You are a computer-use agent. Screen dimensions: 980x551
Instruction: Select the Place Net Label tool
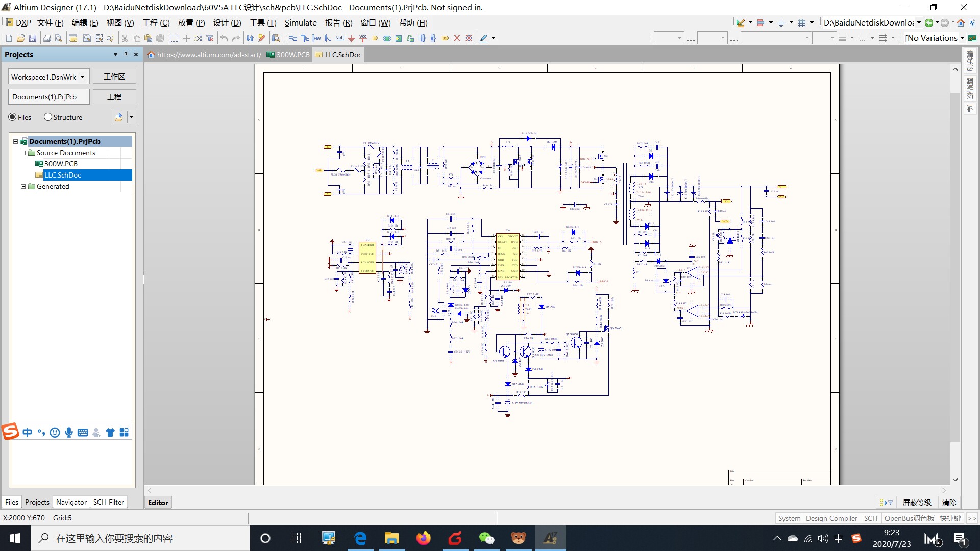point(339,38)
